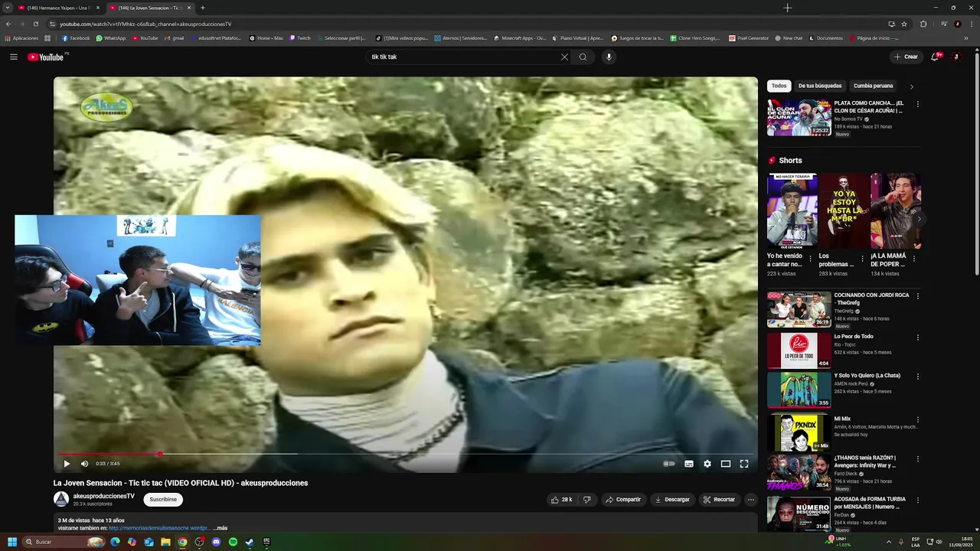The height and width of the screenshot is (551, 980).
Task: Open akeusproduccionesTV channel avatar
Action: (x=60, y=500)
